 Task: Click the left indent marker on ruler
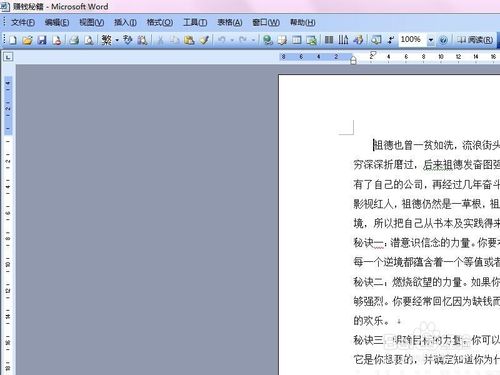pos(353,61)
